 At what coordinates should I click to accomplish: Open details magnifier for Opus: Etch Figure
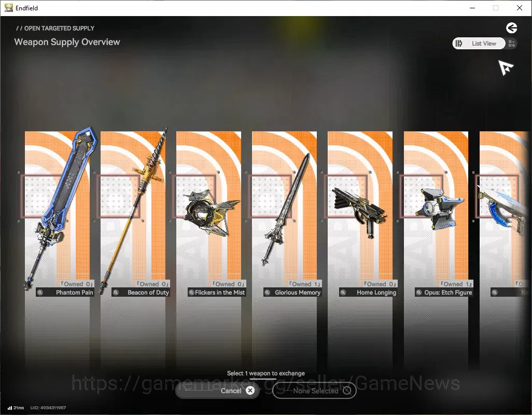tap(418, 293)
